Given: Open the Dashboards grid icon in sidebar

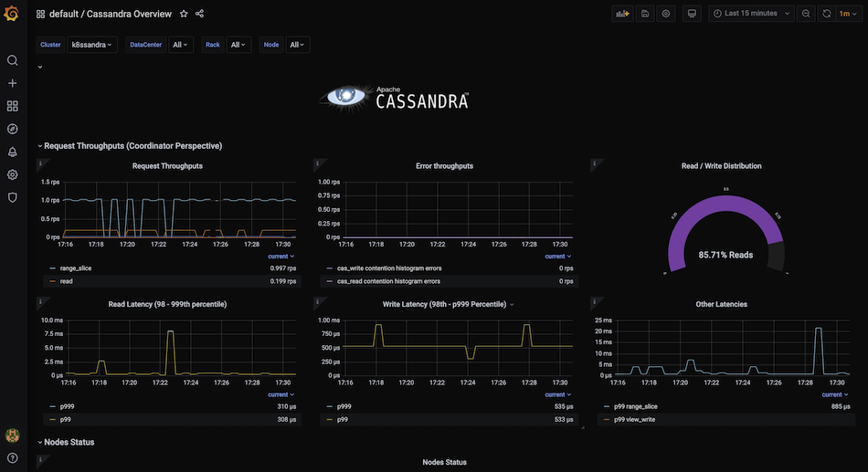Looking at the screenshot, I should [x=12, y=106].
